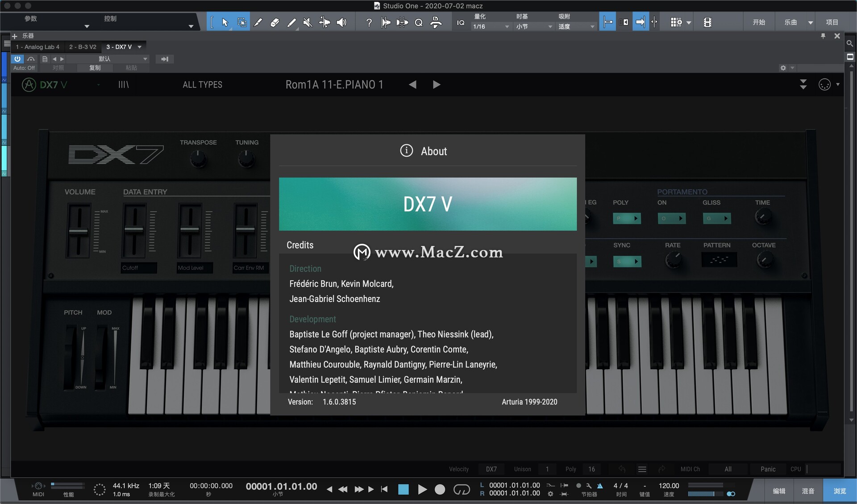Toggle Portamento ON switch
The height and width of the screenshot is (504, 857).
pos(671,218)
